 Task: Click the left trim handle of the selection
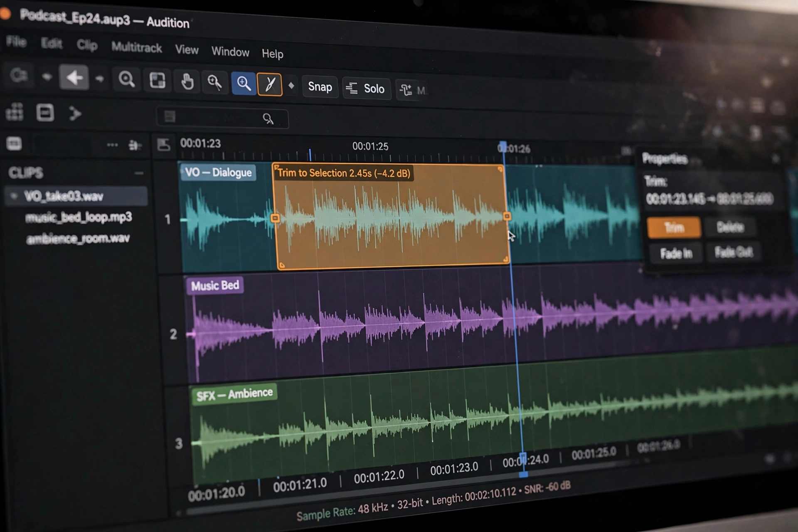coord(275,218)
